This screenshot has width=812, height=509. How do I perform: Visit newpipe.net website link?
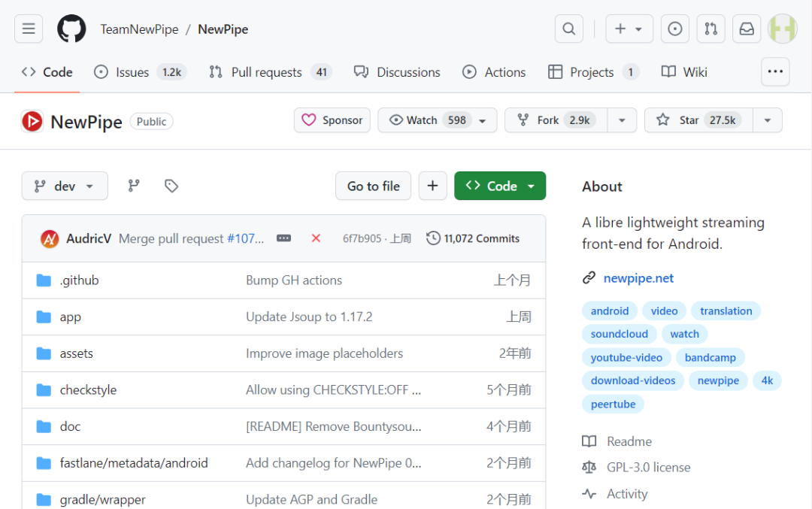(638, 278)
